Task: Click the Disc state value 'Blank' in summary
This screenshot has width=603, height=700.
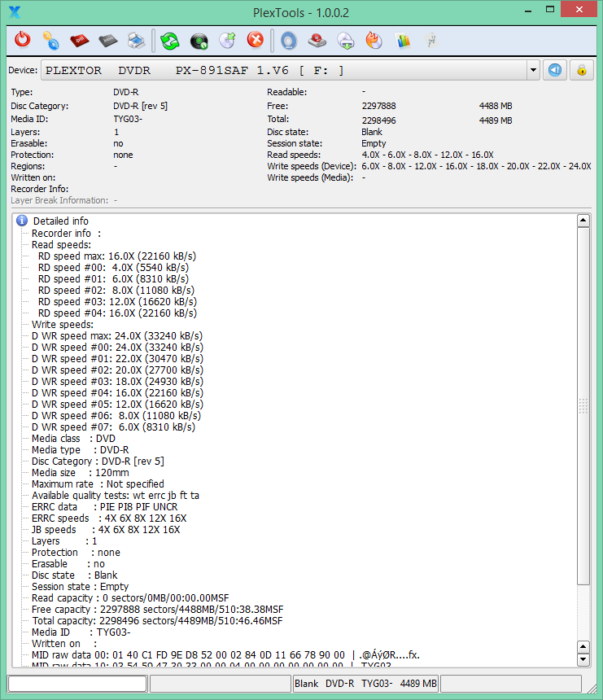Action: (x=372, y=132)
